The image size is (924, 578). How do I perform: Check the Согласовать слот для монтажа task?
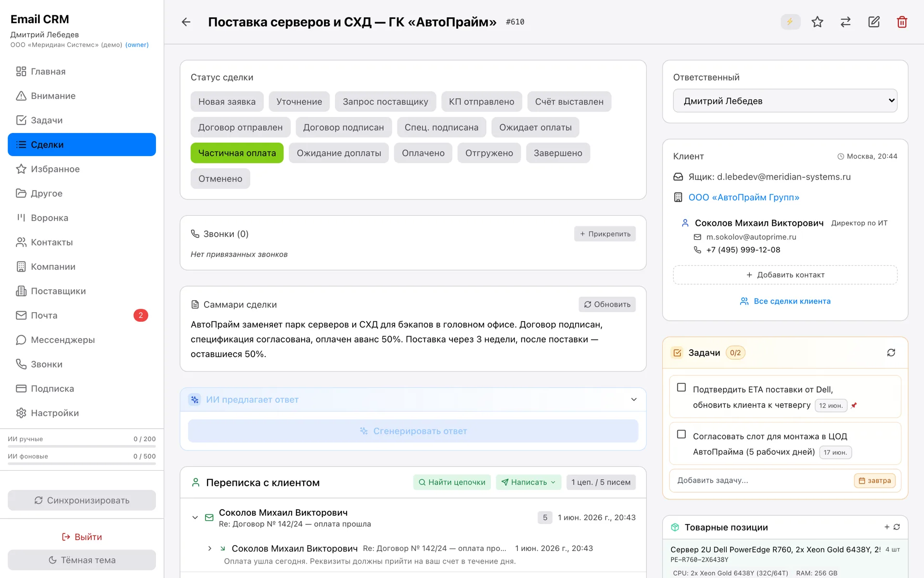pos(681,434)
